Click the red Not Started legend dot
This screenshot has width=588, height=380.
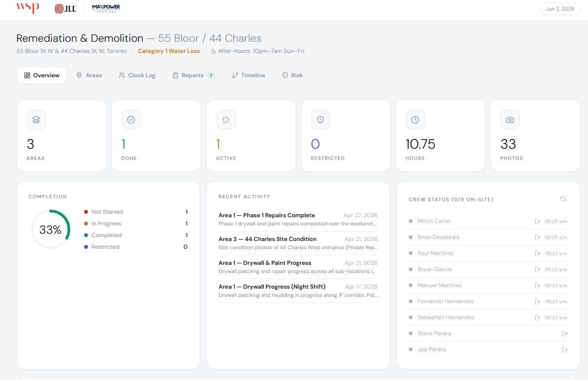coord(86,212)
